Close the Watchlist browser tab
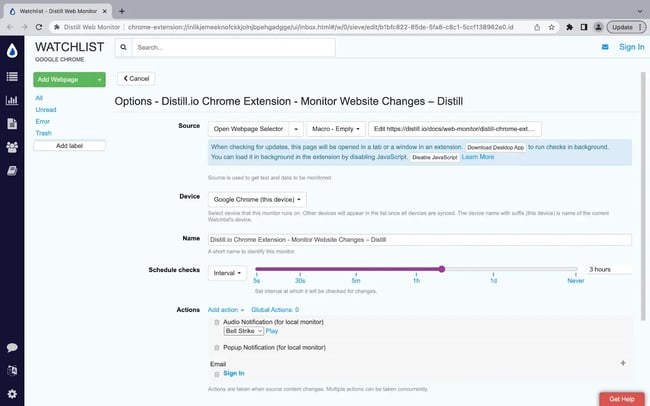The width and height of the screenshot is (650, 406). coord(105,11)
